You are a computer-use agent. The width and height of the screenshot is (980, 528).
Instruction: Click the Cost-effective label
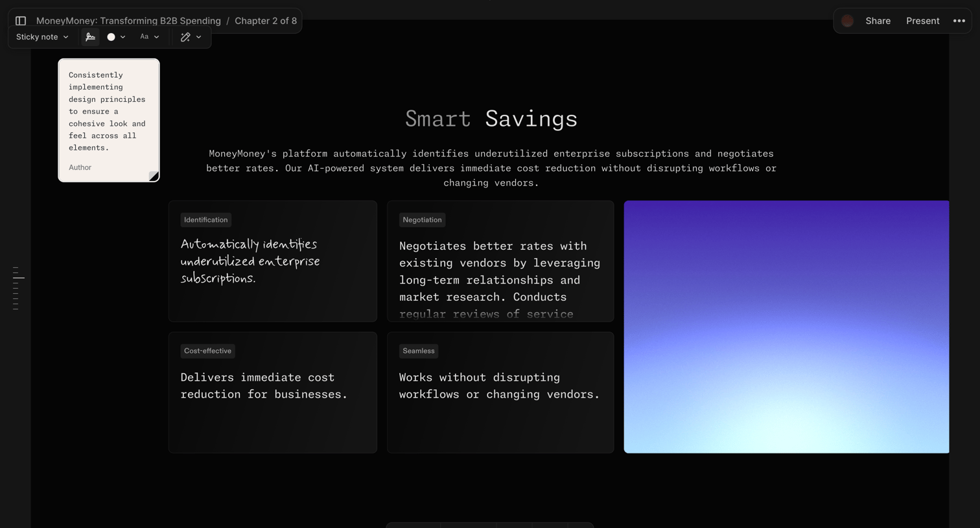(207, 351)
